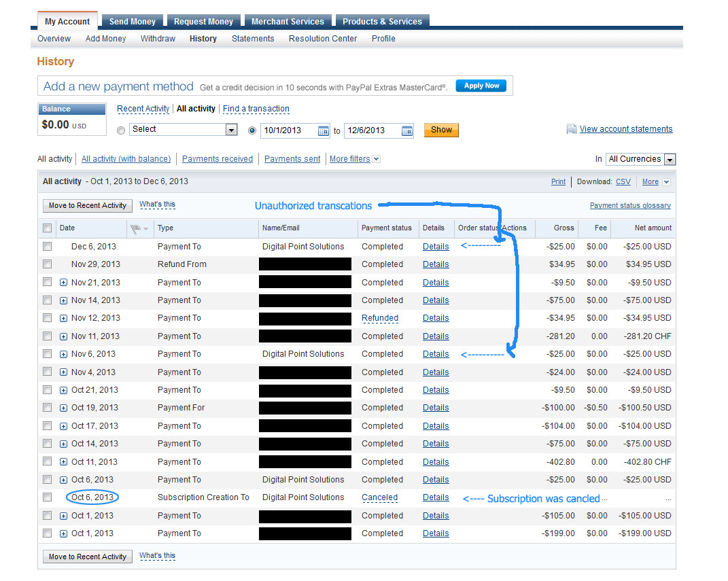Open the More filters dropdown
The height and width of the screenshot is (581, 728).
(x=355, y=159)
